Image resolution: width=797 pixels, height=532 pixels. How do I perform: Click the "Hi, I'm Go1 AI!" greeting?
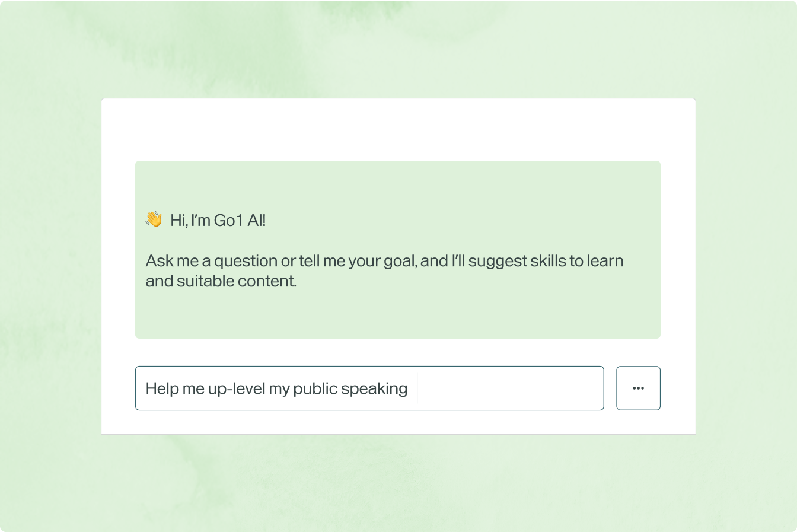218,221
